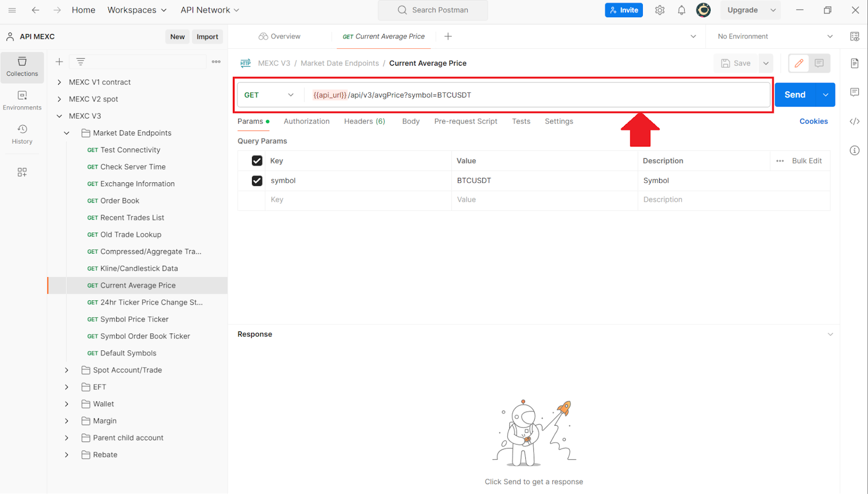Open the settings gear icon
This screenshot has width=868, height=494.
[x=660, y=10]
